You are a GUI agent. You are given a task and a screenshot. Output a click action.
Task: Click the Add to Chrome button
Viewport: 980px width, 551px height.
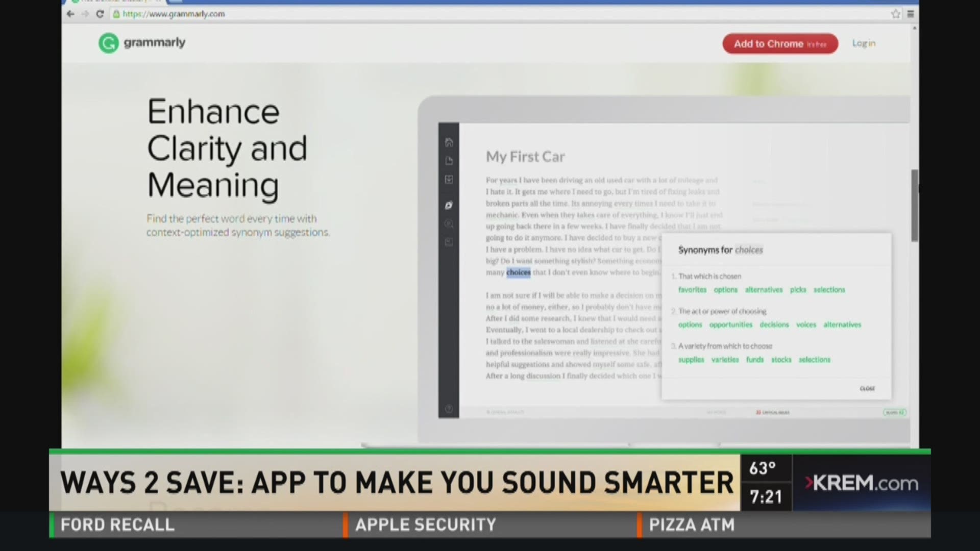pyautogui.click(x=780, y=44)
